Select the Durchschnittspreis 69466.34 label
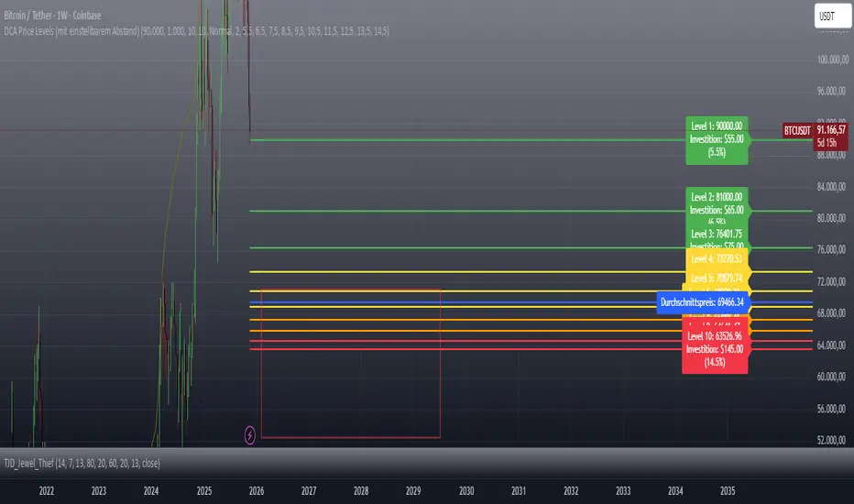The width and height of the screenshot is (854, 504). pyautogui.click(x=702, y=302)
